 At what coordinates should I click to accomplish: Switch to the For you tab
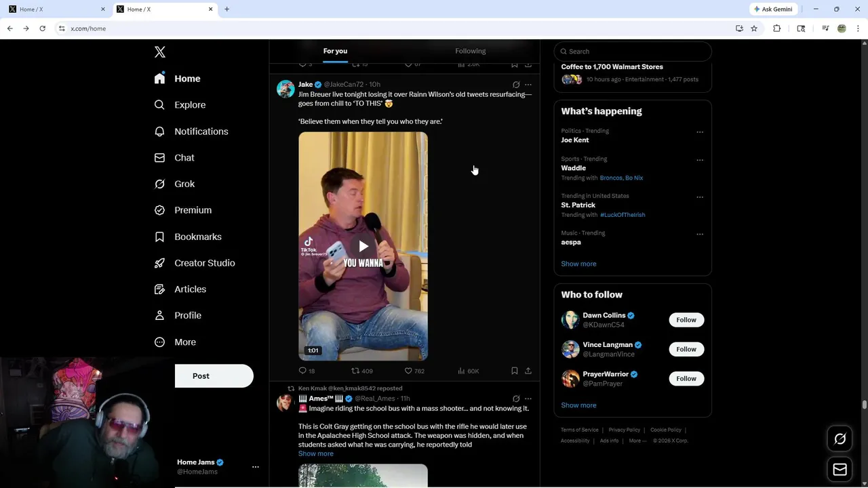(x=335, y=51)
